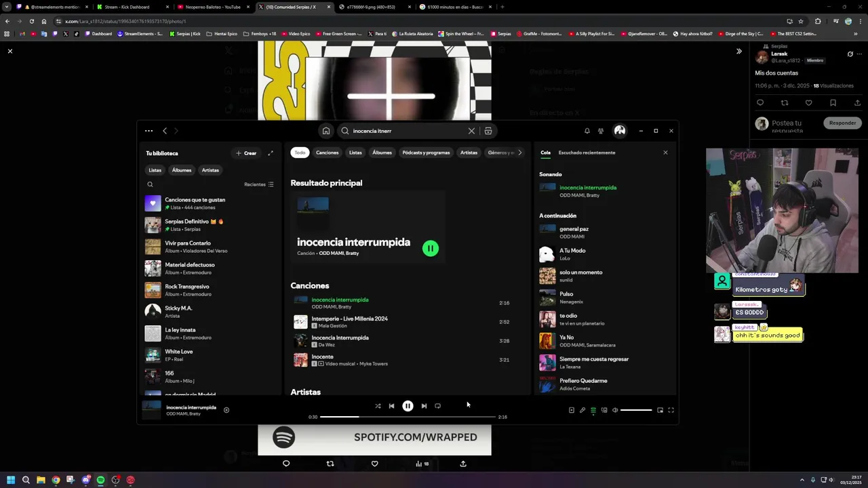Screen dimensions: 868x488
Task: Mute the Spotify volume
Action: [x=615, y=410]
